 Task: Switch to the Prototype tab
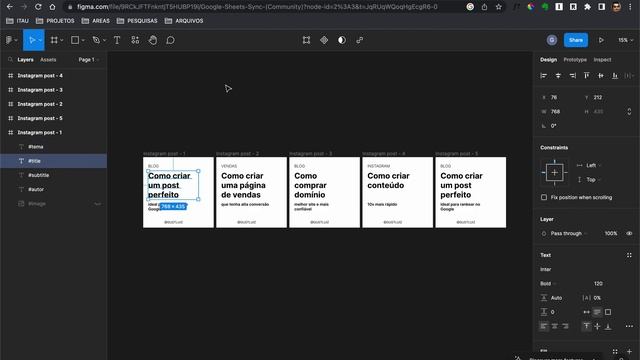[575, 60]
